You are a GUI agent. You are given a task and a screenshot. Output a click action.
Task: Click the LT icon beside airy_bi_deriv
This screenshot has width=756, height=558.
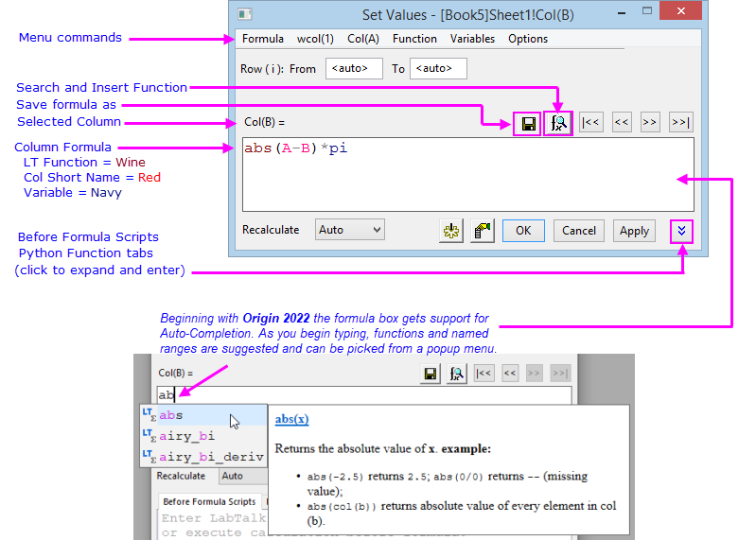click(149, 456)
